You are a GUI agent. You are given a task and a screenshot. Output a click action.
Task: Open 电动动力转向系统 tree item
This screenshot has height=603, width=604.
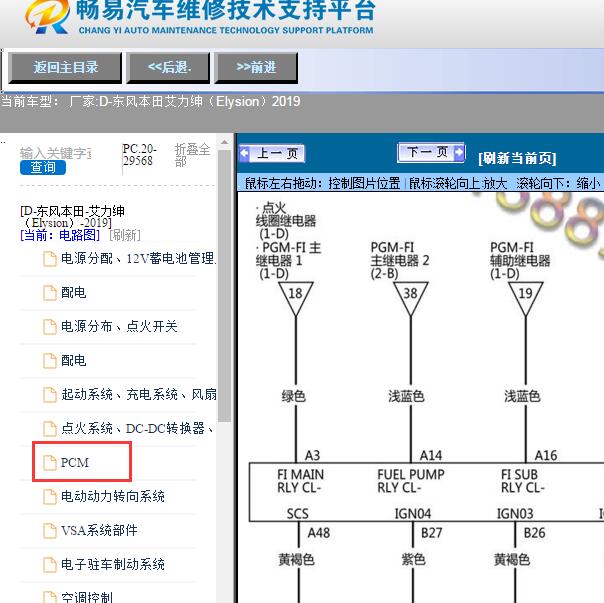(x=113, y=496)
